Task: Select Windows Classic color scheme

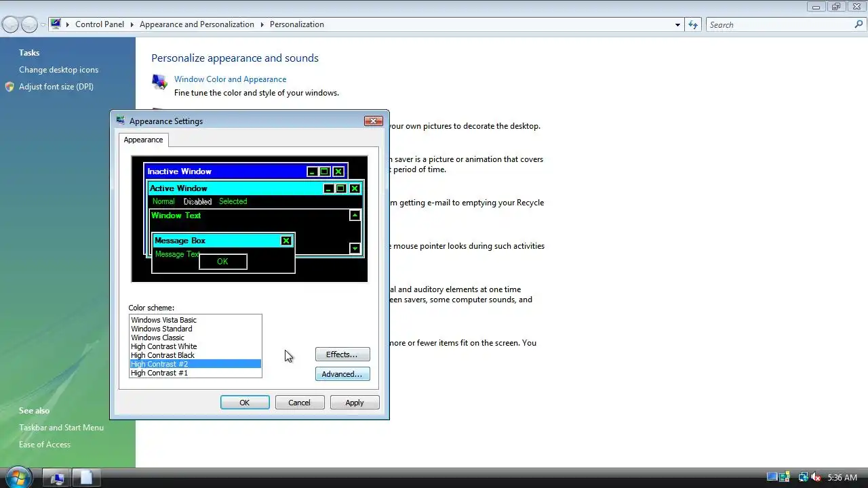Action: point(195,338)
